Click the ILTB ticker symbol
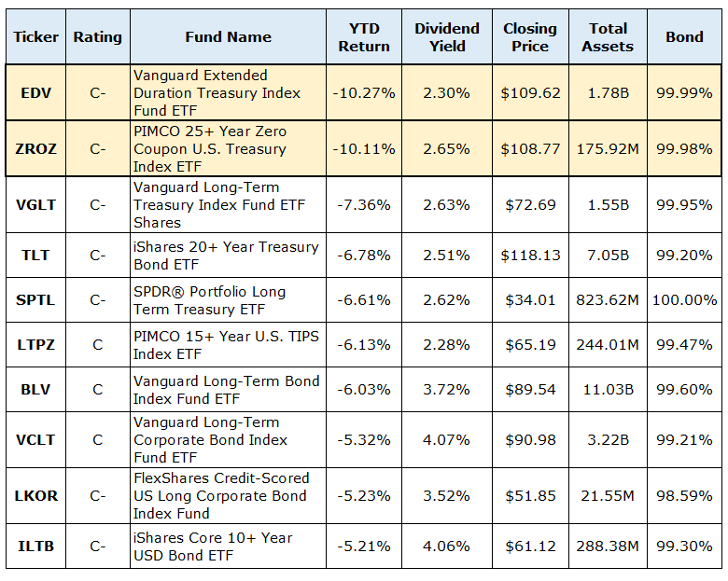This screenshot has height=581, width=728. point(36,546)
